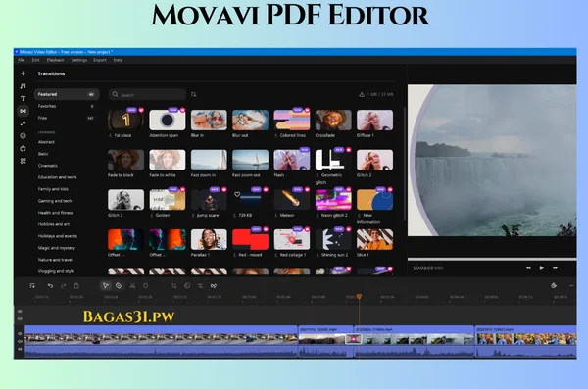
Task: Click the pie-shaped icon right of timeline toolbar
Action: point(554,285)
